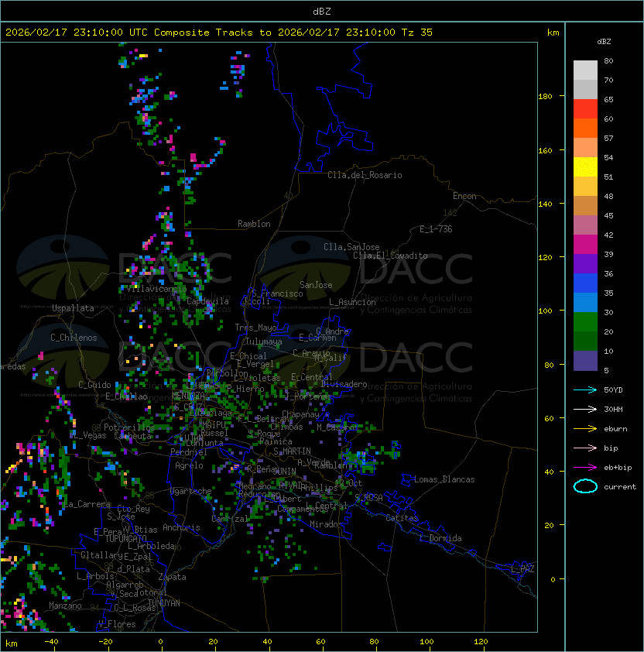
Task: Select the 80 dBZ light gray swatch
Action: tap(585, 70)
